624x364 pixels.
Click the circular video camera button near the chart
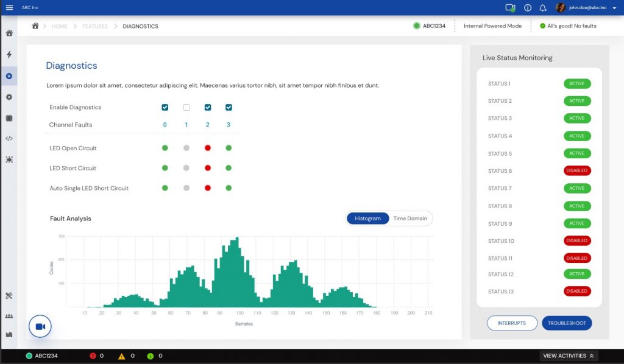(40, 326)
